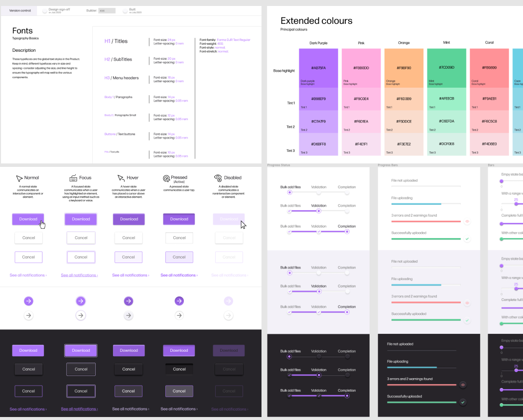Click the Cancel button in dark theme row

[28, 369]
